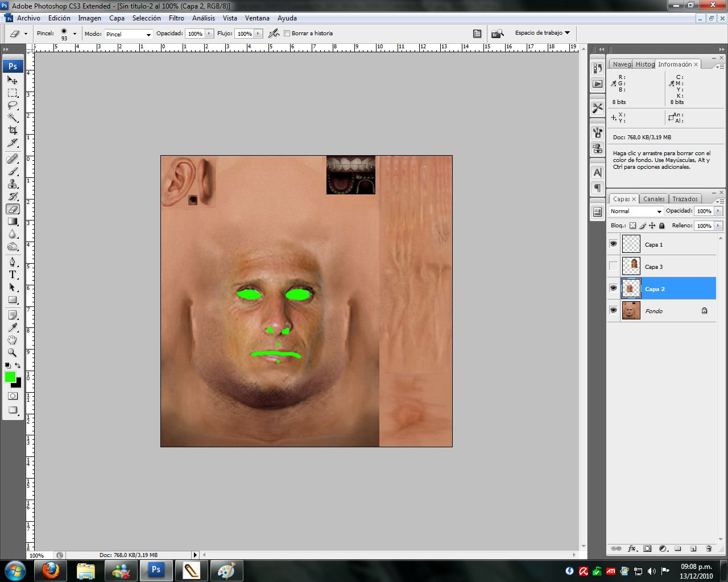The image size is (728, 582).
Task: Select the Healing Brush tool
Action: (13, 159)
